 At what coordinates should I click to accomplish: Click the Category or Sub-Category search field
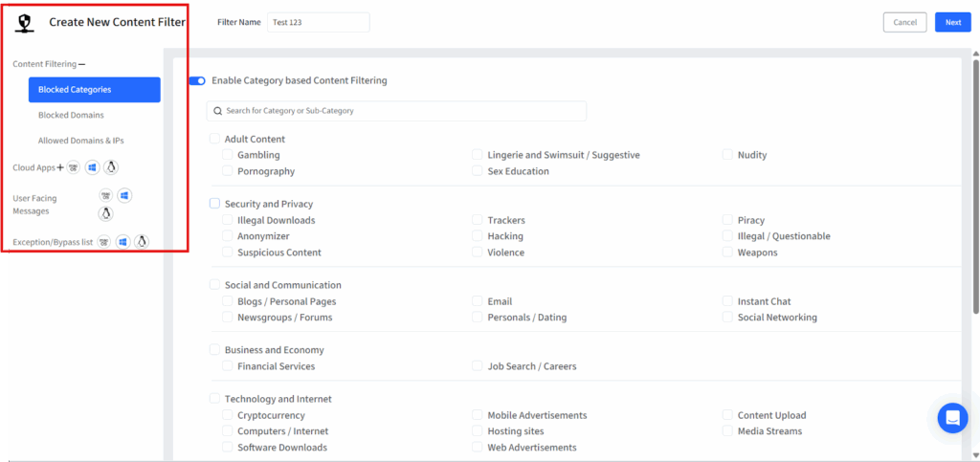pyautogui.click(x=396, y=111)
